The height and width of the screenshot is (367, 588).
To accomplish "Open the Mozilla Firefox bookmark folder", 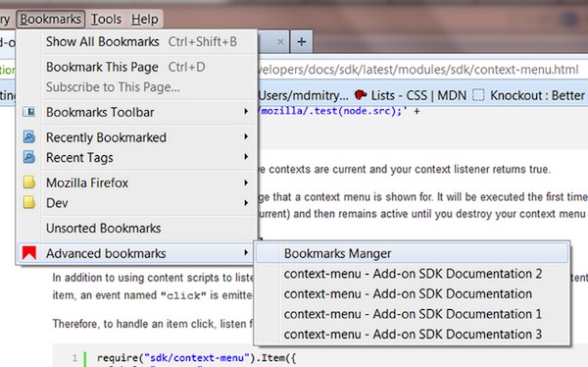I will (137, 183).
